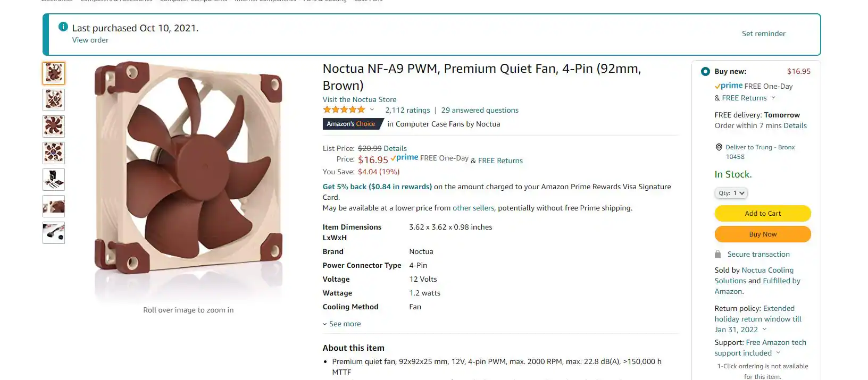
Task: Select the accessories package thumbnail image
Action: tap(54, 180)
